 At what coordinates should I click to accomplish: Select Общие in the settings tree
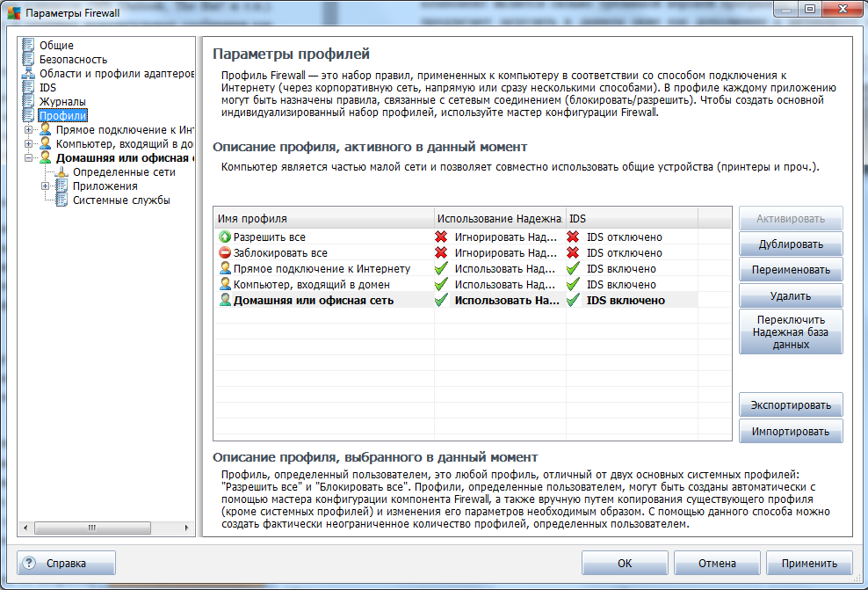[56, 45]
